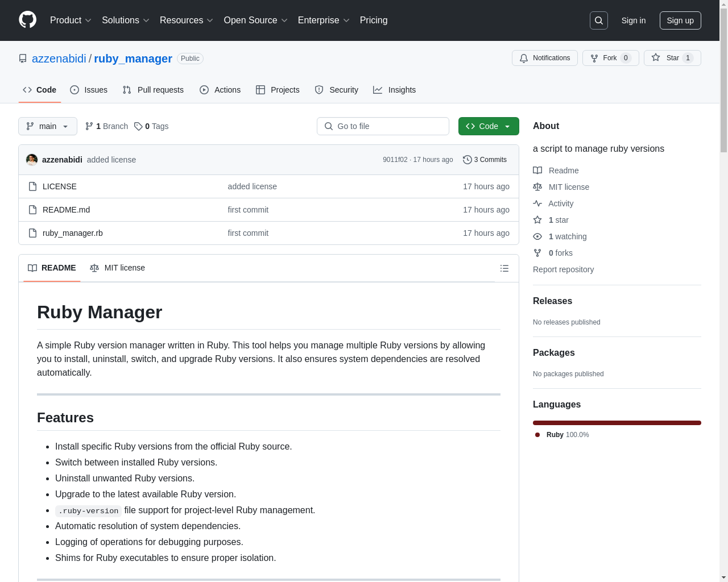The image size is (728, 582).
Task: Open the 3 Commits history link
Action: 485,160
